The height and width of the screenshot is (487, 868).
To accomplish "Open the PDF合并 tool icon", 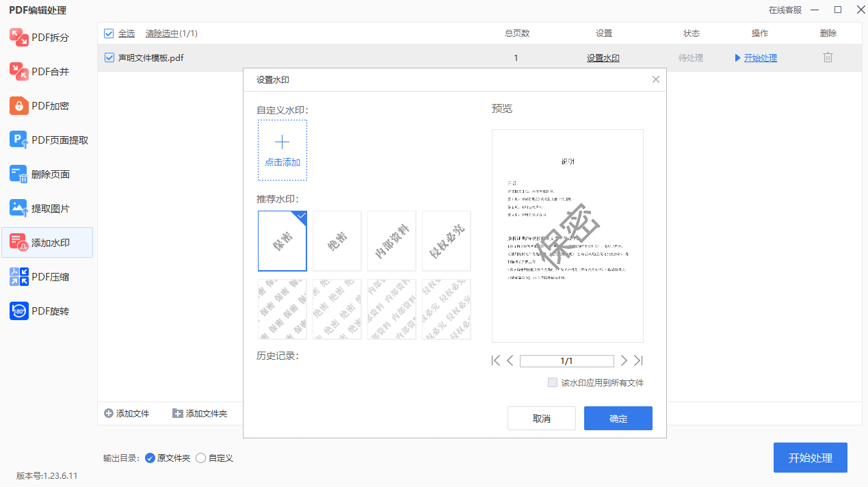I will (x=19, y=72).
